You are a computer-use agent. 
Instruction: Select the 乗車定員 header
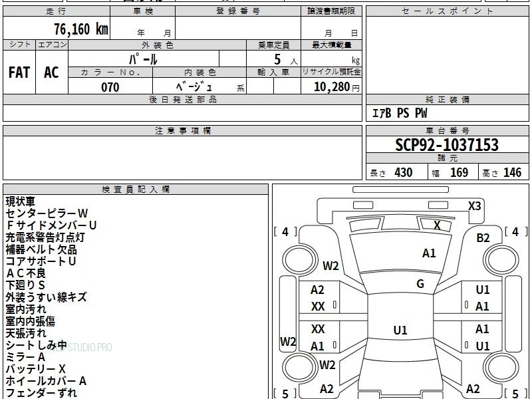pos(274,45)
